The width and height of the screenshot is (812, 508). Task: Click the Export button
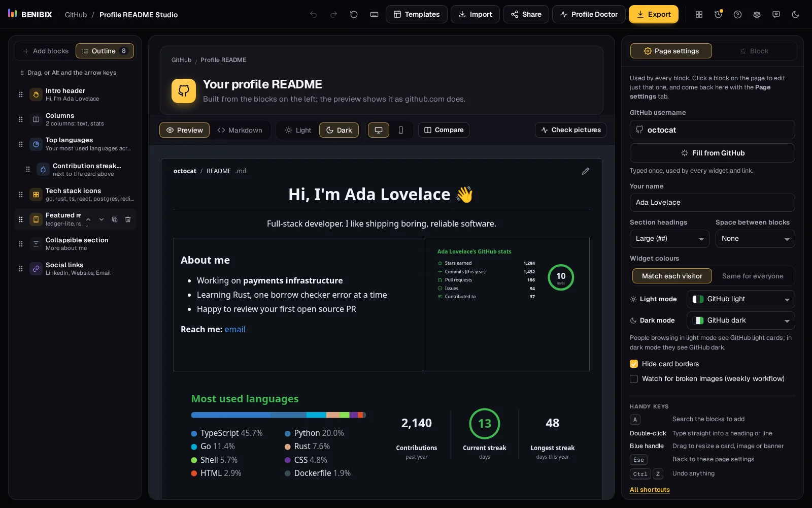point(654,14)
